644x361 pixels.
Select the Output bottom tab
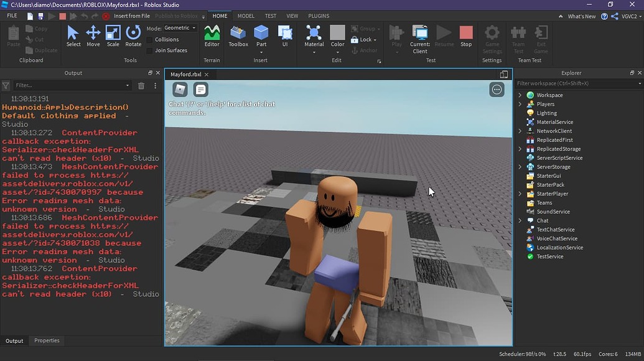click(x=14, y=341)
